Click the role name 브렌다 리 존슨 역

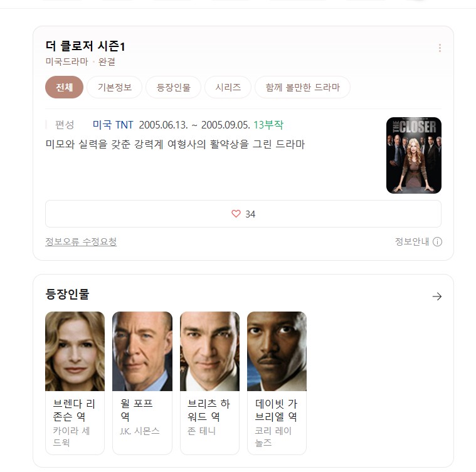click(x=74, y=410)
